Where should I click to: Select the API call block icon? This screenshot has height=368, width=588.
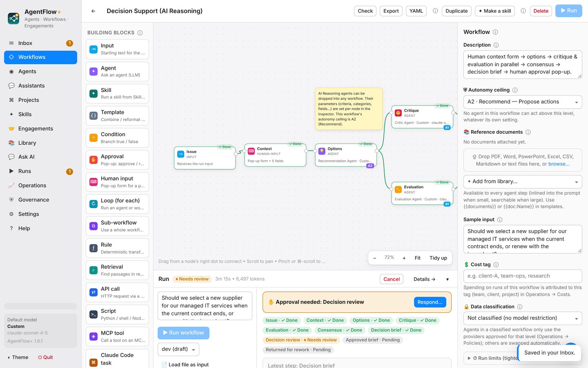click(x=94, y=292)
